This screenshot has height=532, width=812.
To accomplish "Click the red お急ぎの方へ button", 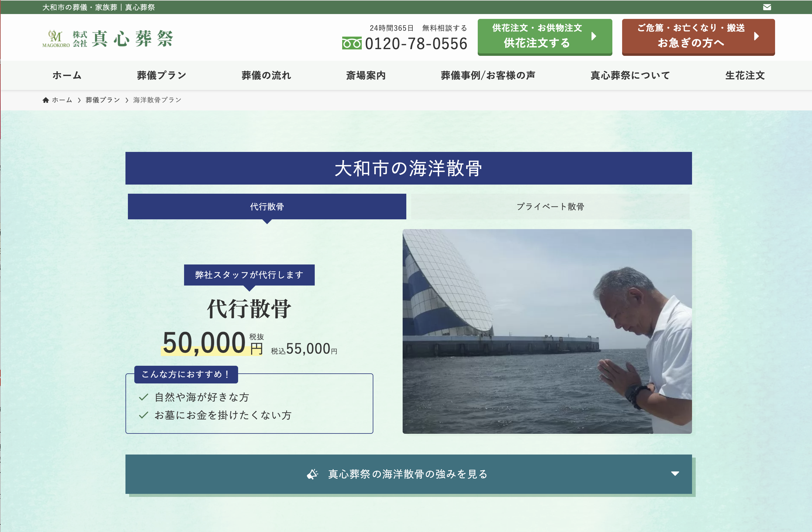I will click(x=698, y=37).
